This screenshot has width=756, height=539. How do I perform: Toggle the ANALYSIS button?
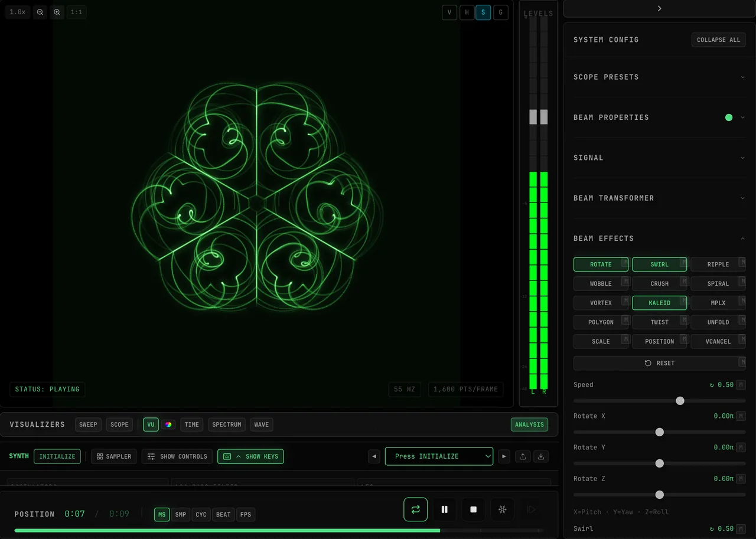(x=529, y=424)
